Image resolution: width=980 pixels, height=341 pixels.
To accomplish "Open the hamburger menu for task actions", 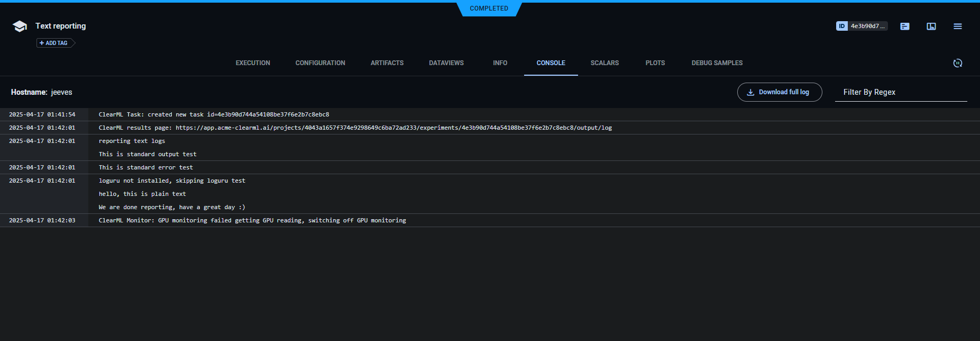I will point(957,26).
